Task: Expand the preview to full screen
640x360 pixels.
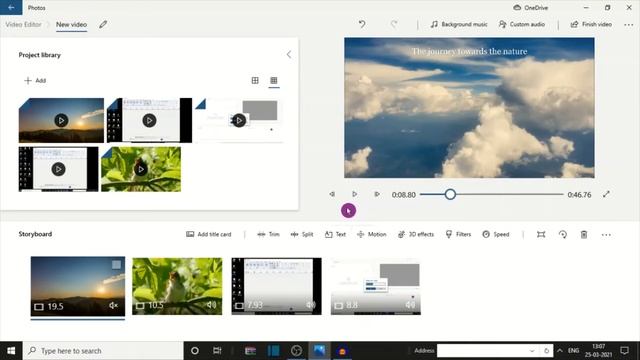Action: tap(607, 194)
